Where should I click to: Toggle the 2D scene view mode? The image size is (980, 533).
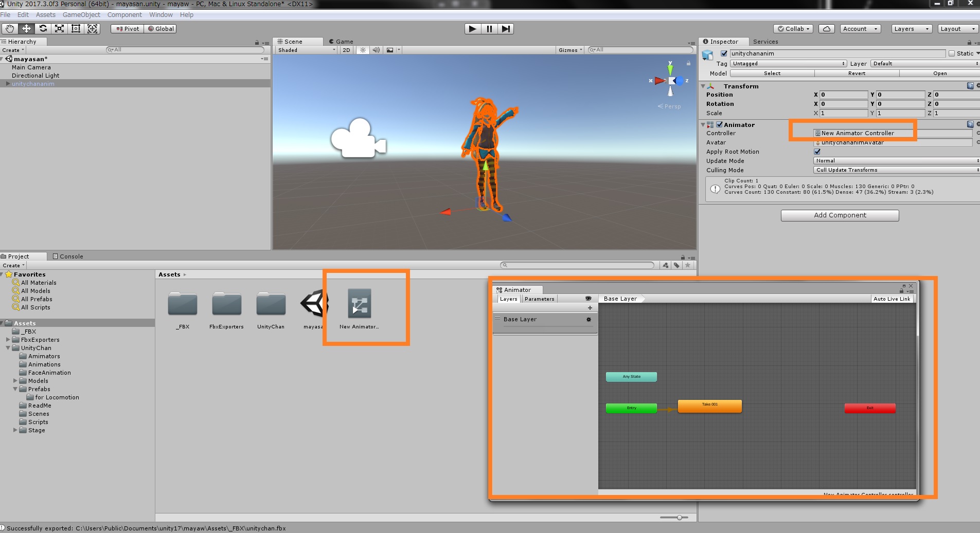click(x=346, y=50)
